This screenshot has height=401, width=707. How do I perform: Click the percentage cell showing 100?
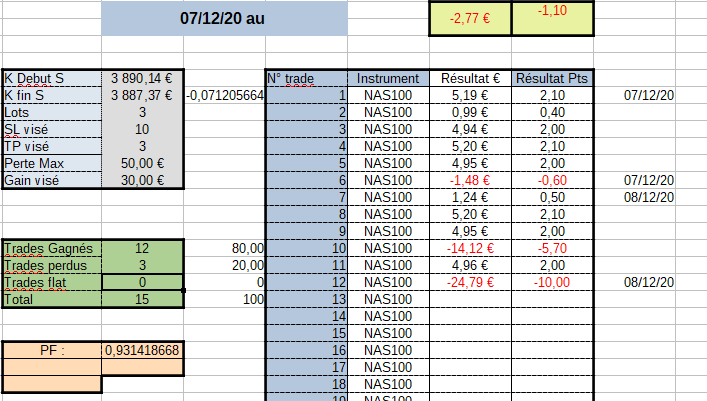(x=225, y=300)
